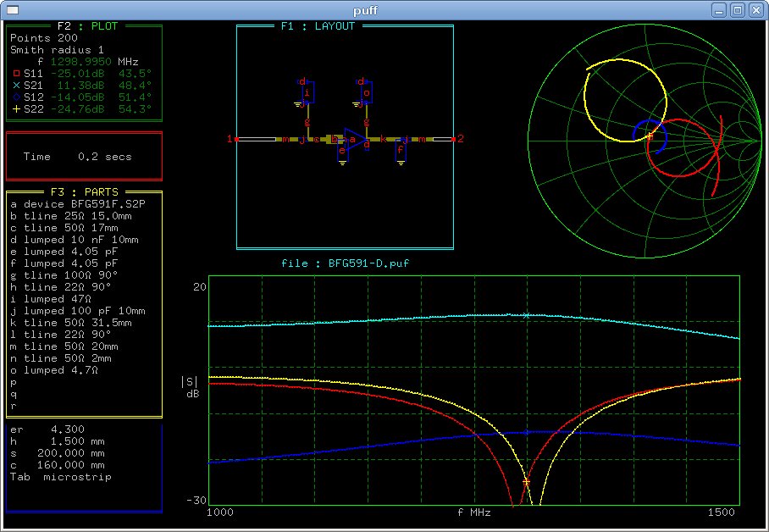Select the S12 blue diamond marker
The width and height of the screenshot is (769, 532).
(15, 97)
